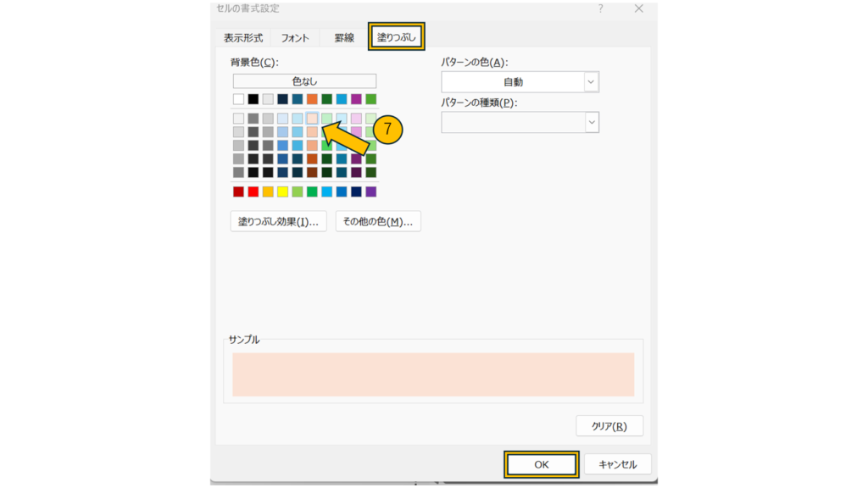Image resolution: width=868 pixels, height=488 pixels.
Task: Confirm with the OK button
Action: 542,464
